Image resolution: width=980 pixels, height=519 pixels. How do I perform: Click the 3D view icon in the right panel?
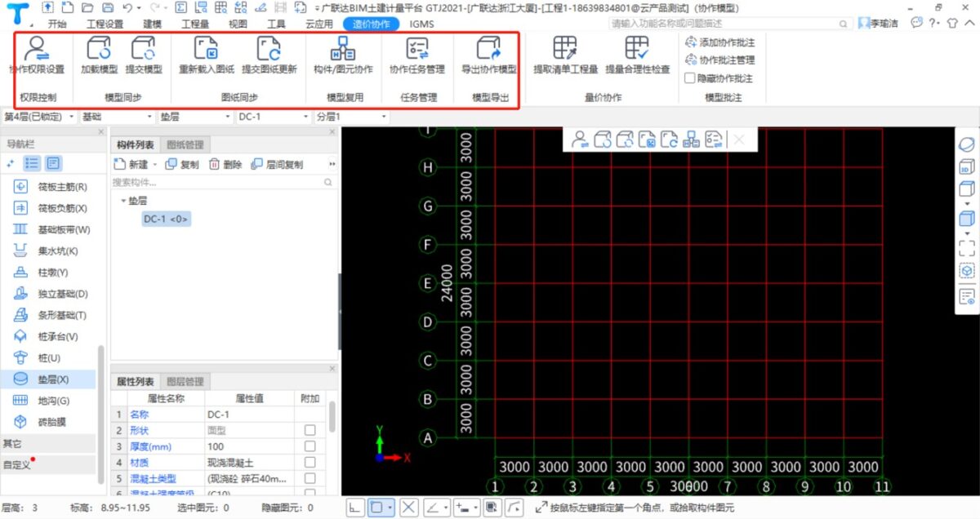pos(967,167)
